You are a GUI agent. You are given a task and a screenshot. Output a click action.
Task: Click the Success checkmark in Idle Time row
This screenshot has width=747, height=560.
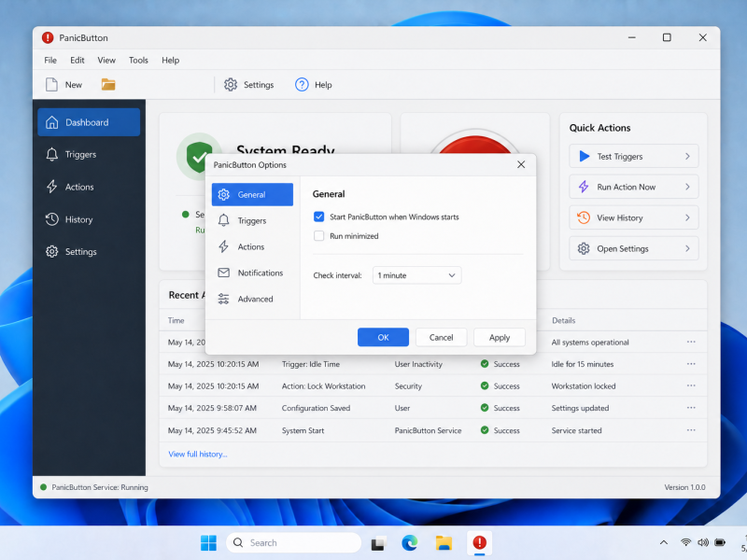pyautogui.click(x=485, y=364)
